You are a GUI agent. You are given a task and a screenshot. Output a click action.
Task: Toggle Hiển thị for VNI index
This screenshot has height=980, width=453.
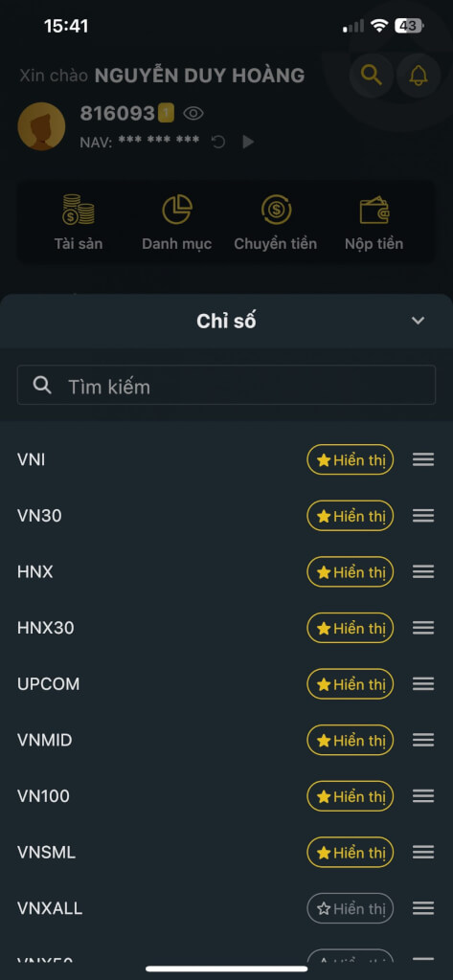pos(350,460)
